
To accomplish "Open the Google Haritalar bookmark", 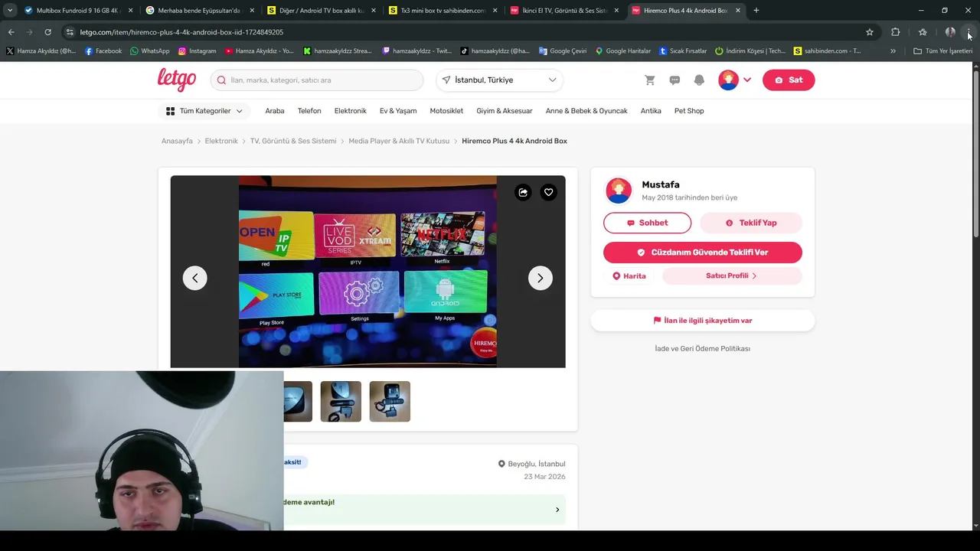I will (x=623, y=51).
